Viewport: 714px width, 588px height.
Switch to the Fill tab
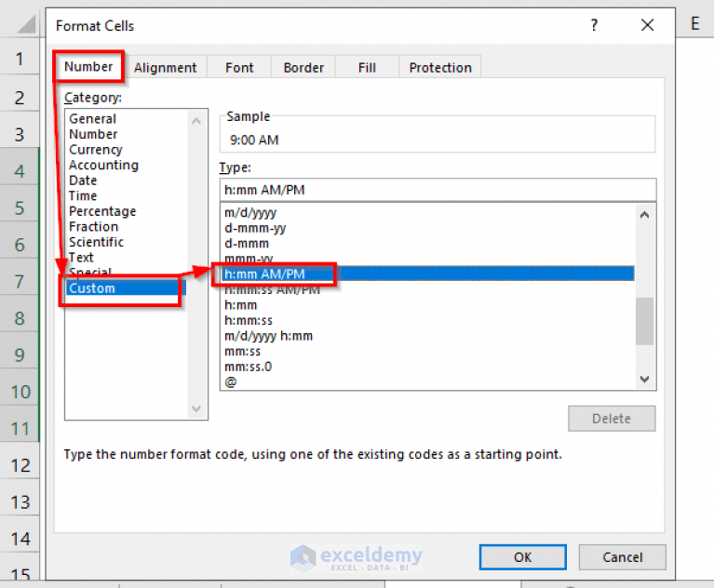(367, 68)
